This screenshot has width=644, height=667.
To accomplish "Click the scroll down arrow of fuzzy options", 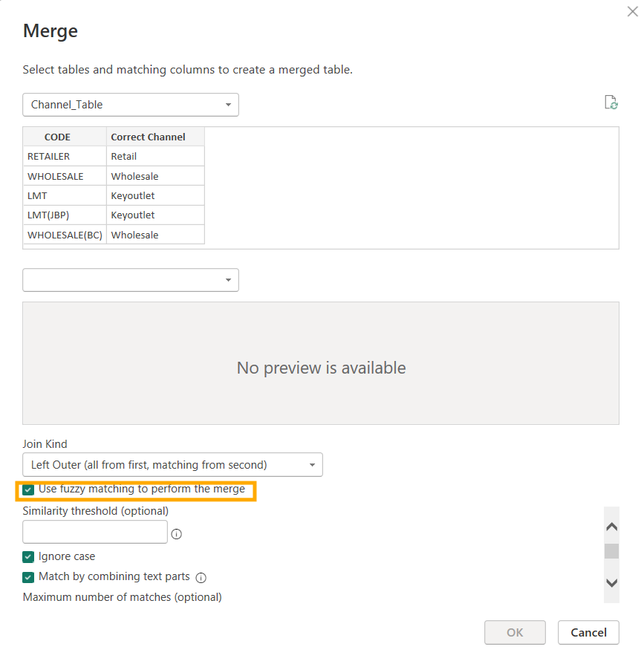I will click(x=611, y=583).
